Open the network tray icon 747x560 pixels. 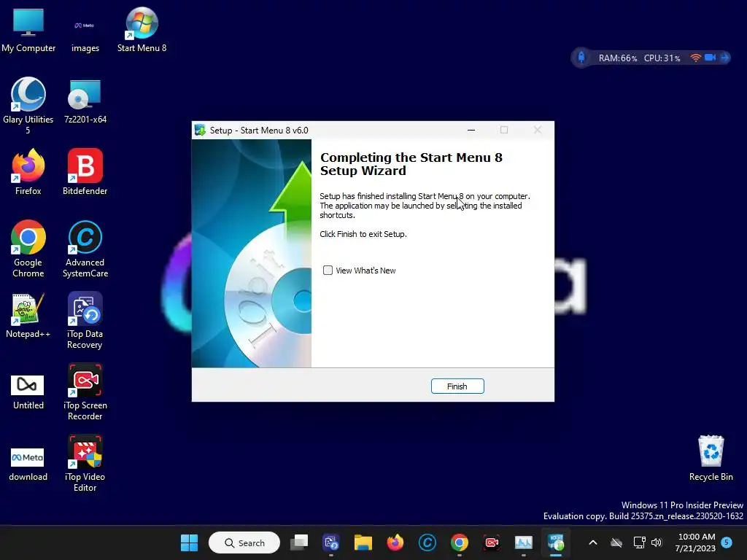(x=639, y=542)
